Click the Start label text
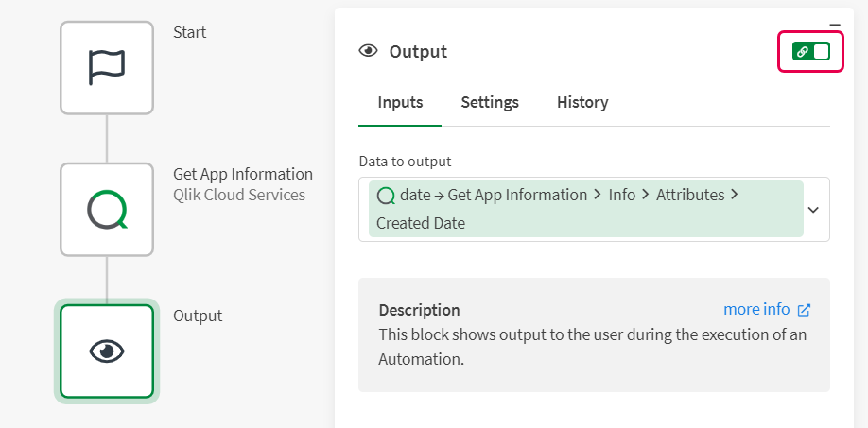 pyautogui.click(x=189, y=32)
